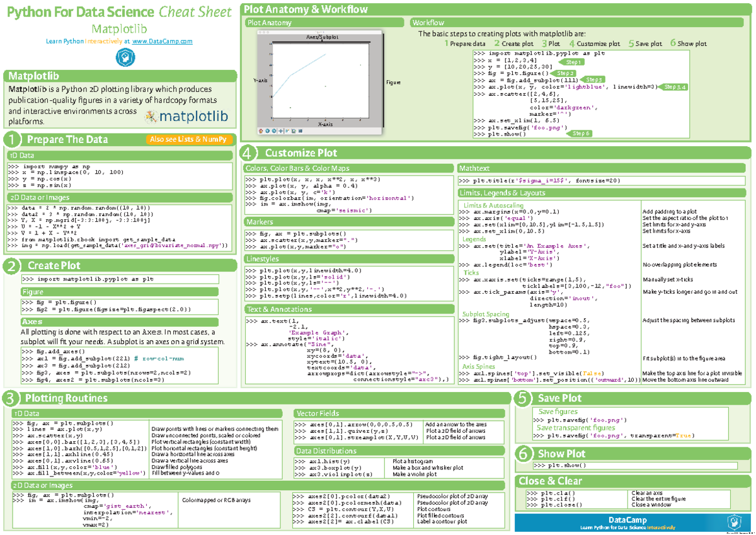Click the back arrow in the figure toolbar

(x=268, y=131)
